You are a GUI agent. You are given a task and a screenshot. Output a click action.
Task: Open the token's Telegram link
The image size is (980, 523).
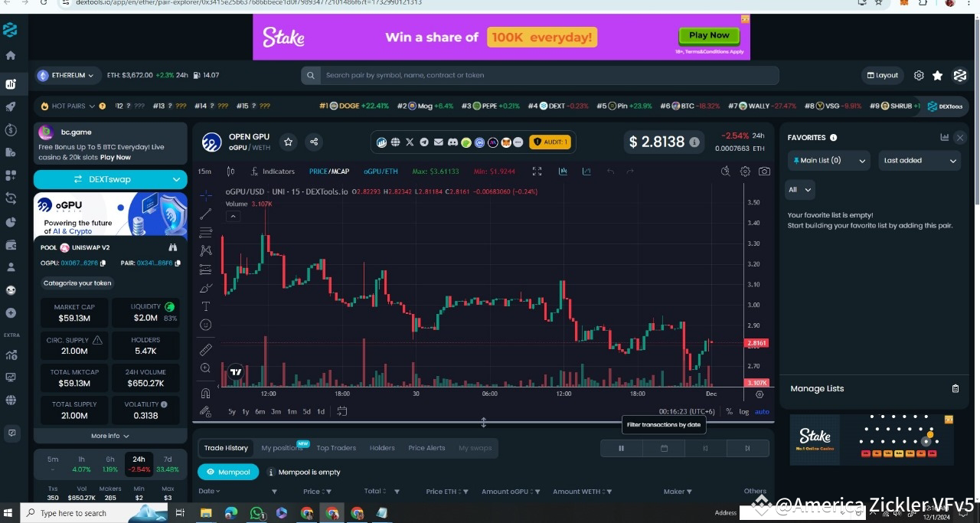(424, 142)
